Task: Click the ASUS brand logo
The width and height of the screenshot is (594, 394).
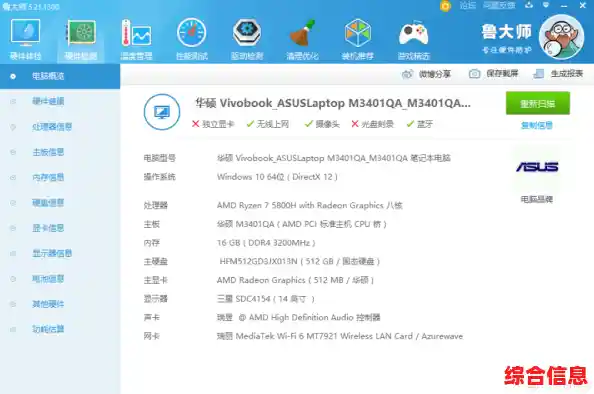Action: point(537,167)
